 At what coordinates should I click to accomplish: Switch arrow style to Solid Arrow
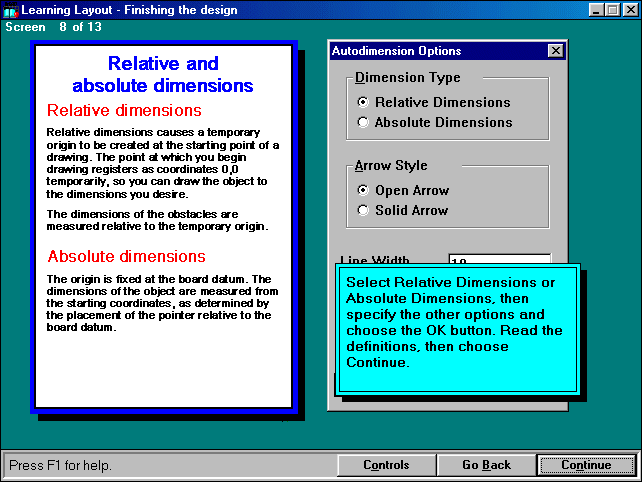pos(364,210)
